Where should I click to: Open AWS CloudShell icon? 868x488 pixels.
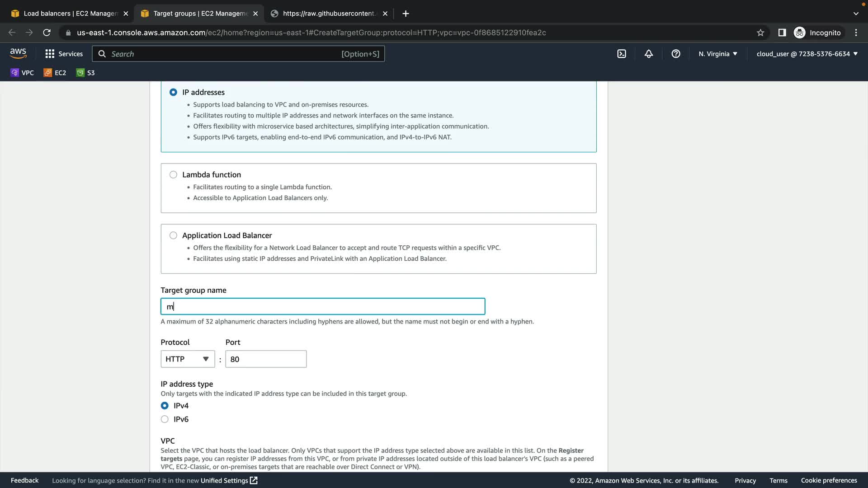point(622,54)
